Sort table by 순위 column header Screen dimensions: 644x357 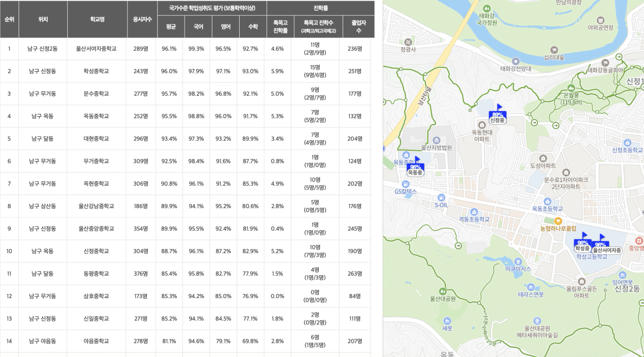(9, 19)
